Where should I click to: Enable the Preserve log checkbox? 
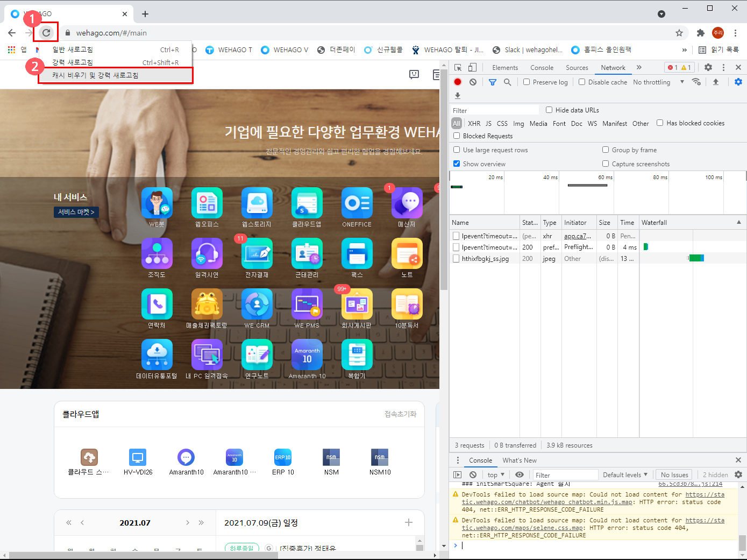(527, 82)
